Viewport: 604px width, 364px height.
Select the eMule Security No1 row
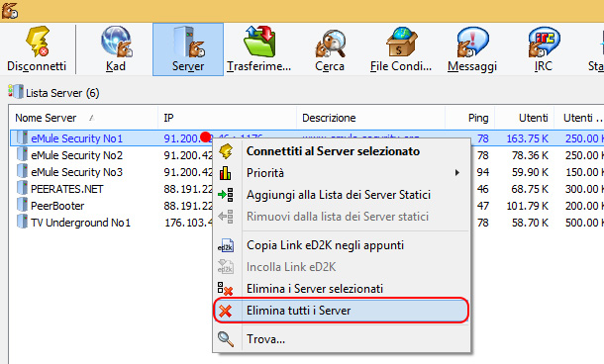[76, 138]
